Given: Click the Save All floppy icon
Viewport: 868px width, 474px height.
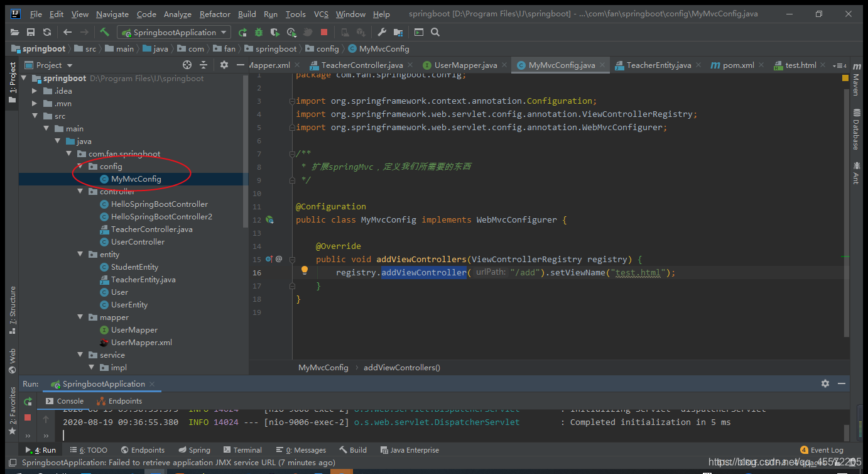Looking at the screenshot, I should click(31, 32).
